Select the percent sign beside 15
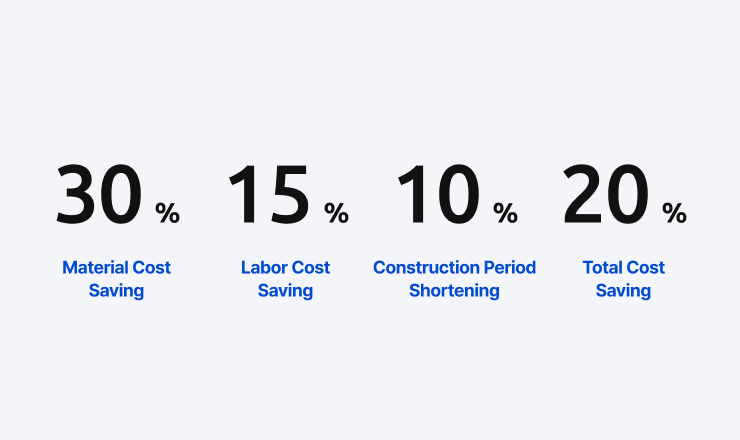This screenshot has width=740, height=440. tap(336, 213)
